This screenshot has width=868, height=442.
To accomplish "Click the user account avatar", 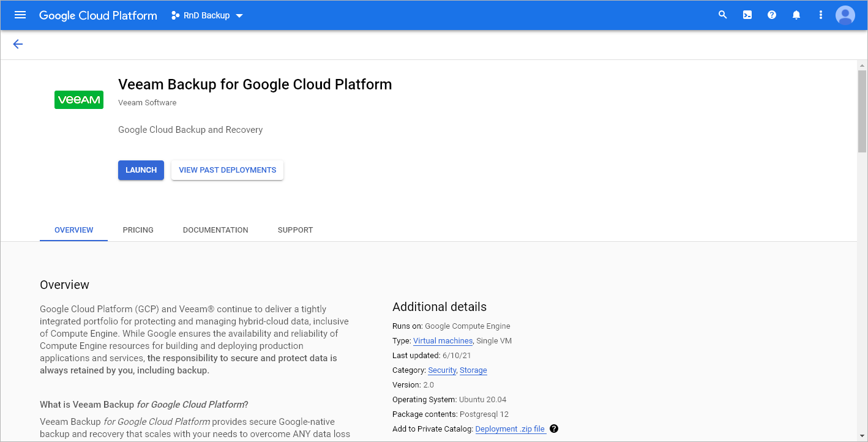I will [x=845, y=15].
